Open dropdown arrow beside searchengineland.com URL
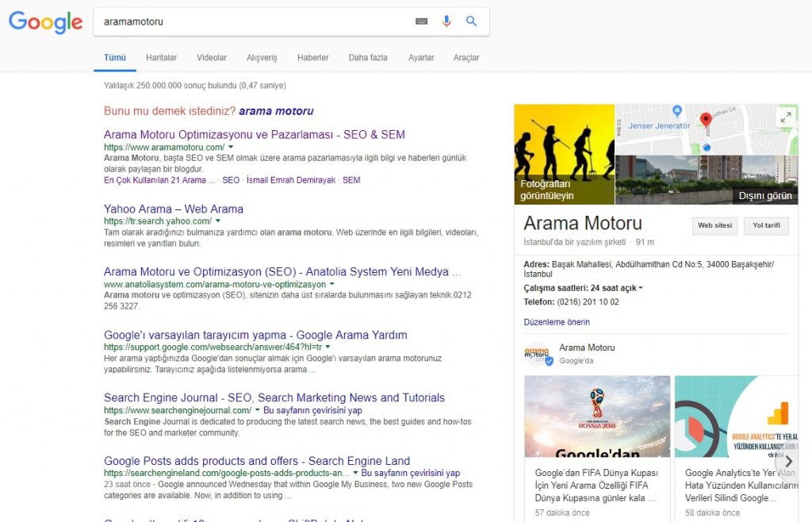812x522 pixels. 355,473
